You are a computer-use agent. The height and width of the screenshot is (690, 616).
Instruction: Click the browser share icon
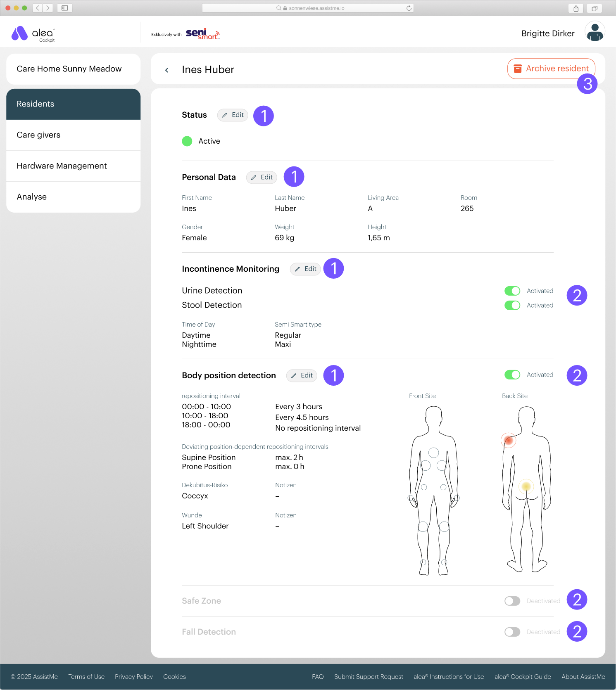[x=576, y=8]
